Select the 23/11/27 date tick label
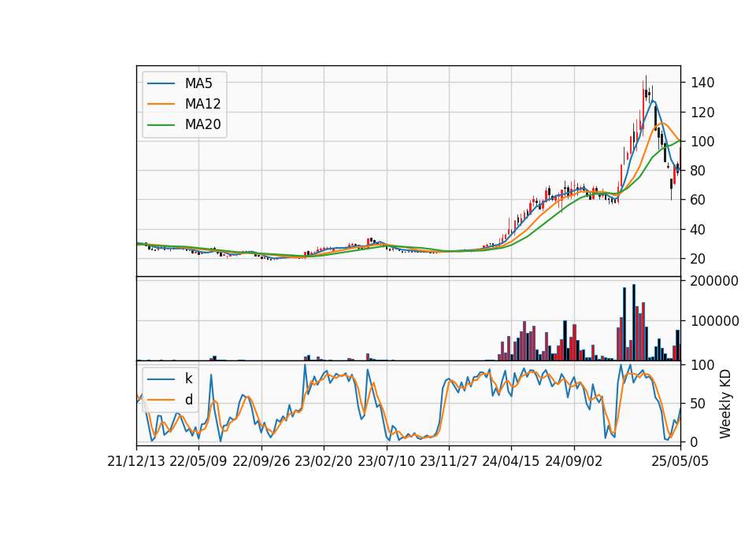Screen dimensions: 756x543 pyautogui.click(x=449, y=461)
